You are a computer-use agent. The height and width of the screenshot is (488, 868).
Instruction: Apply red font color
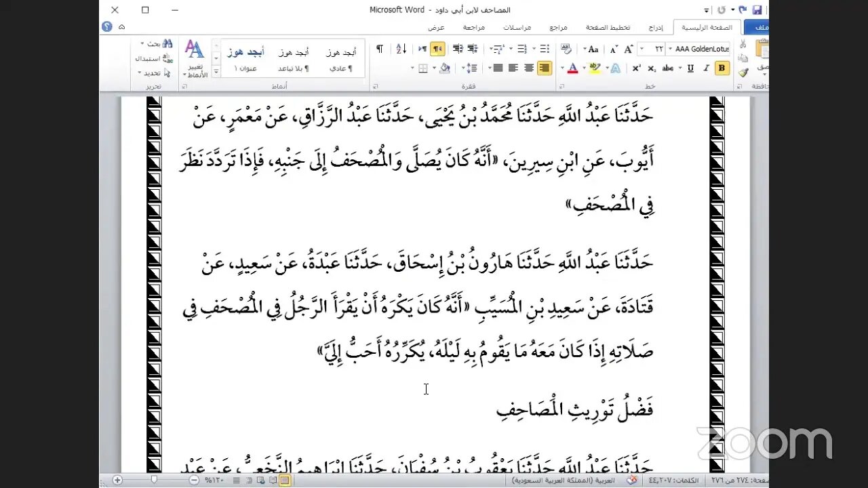[573, 68]
